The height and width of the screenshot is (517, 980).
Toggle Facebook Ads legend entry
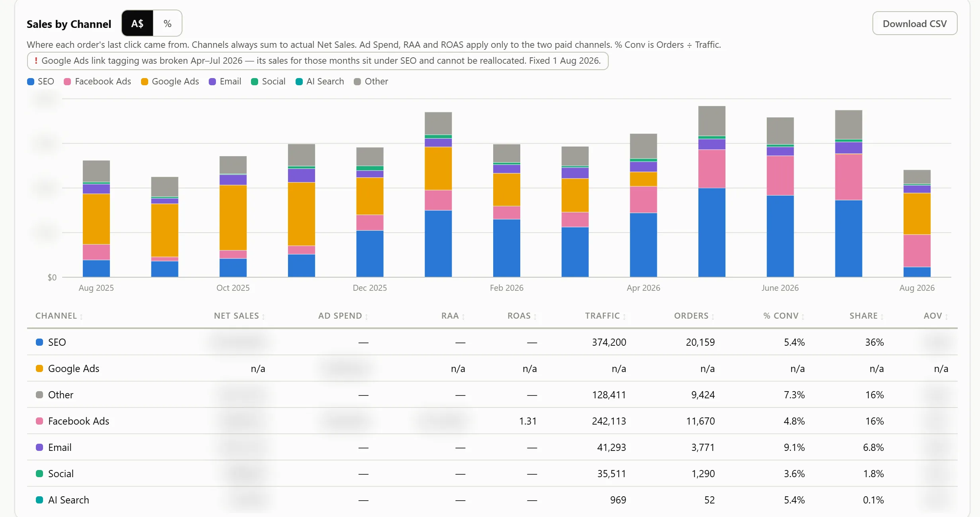pyautogui.click(x=98, y=81)
